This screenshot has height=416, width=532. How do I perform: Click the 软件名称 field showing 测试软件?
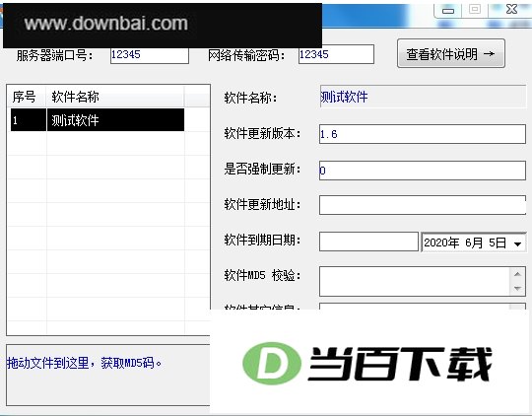click(423, 97)
